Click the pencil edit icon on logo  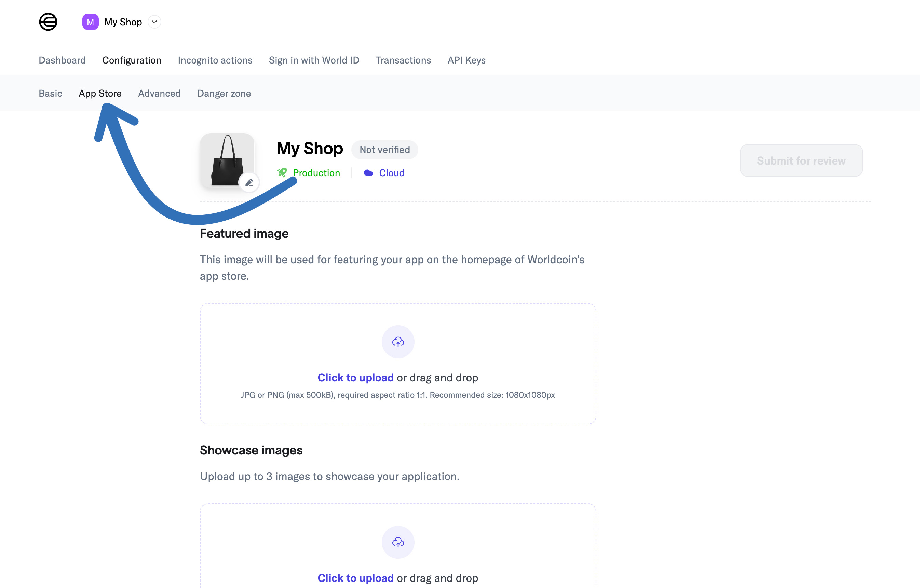[x=249, y=182]
